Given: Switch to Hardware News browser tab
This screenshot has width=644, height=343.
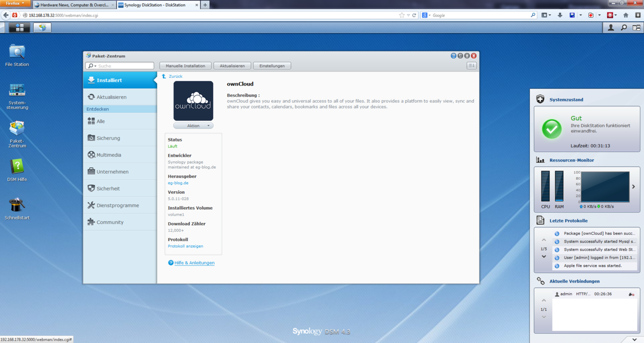Looking at the screenshot, I should pos(74,5).
